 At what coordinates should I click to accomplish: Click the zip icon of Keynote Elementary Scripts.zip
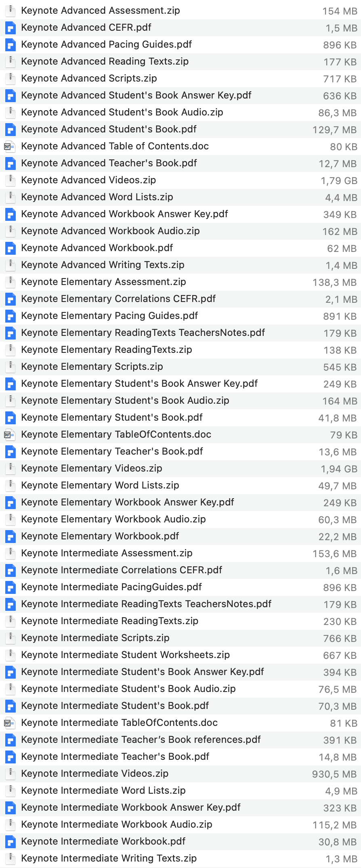click(x=10, y=367)
